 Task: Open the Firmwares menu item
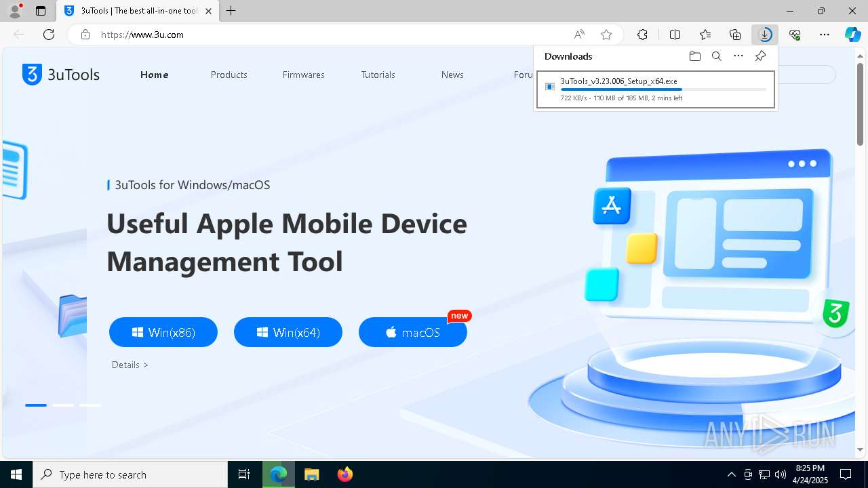tap(304, 75)
